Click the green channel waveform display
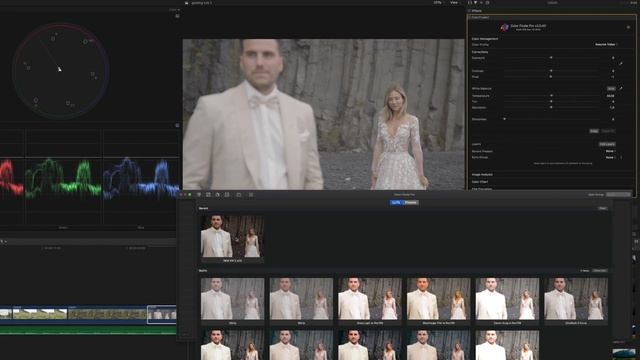 63,178
